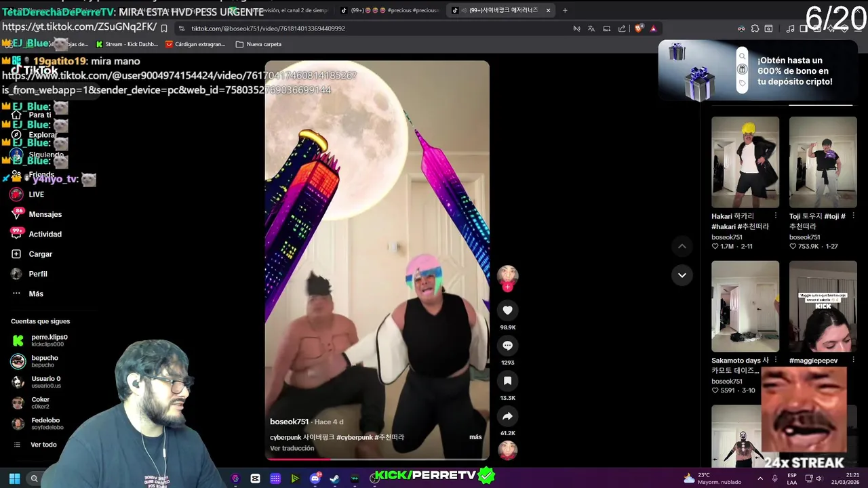Switch ESP LAA input language

[792, 479]
